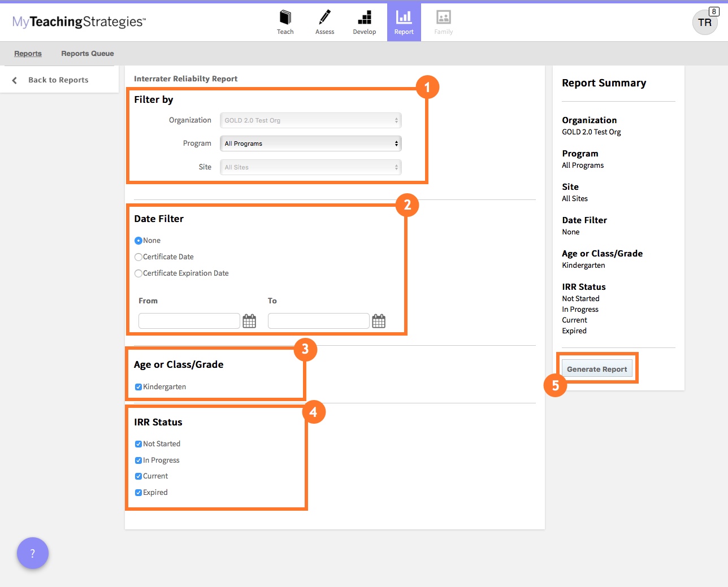The width and height of the screenshot is (728, 587).
Task: Select Certificate Expiration Date radio option
Action: point(138,273)
